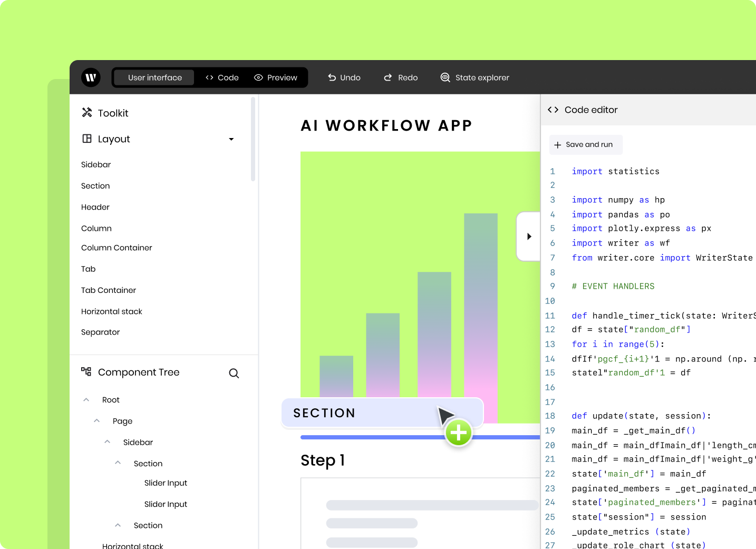
Task: Open the State explorer
Action: (445, 77)
